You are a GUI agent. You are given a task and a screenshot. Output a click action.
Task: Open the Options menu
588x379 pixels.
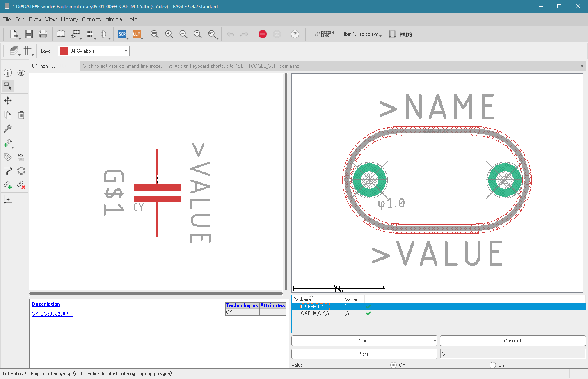(x=91, y=19)
